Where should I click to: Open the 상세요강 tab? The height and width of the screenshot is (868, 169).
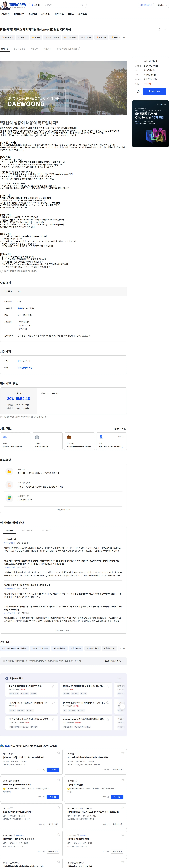[x=5, y=49]
